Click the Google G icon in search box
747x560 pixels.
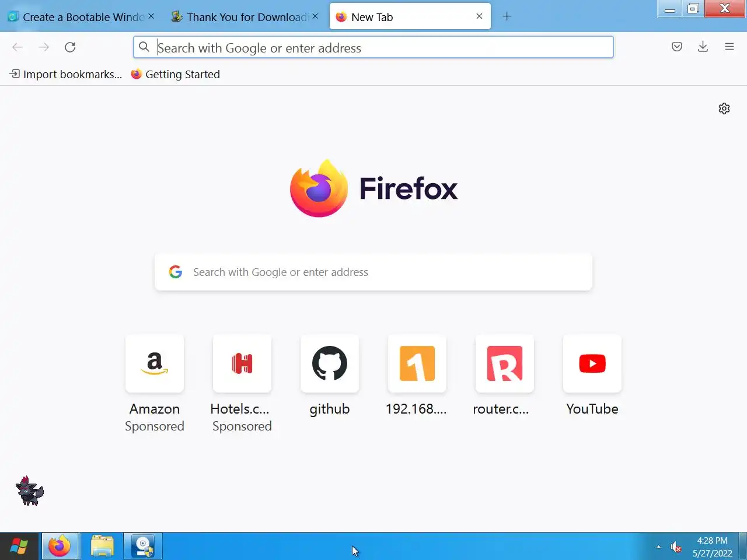click(x=176, y=272)
